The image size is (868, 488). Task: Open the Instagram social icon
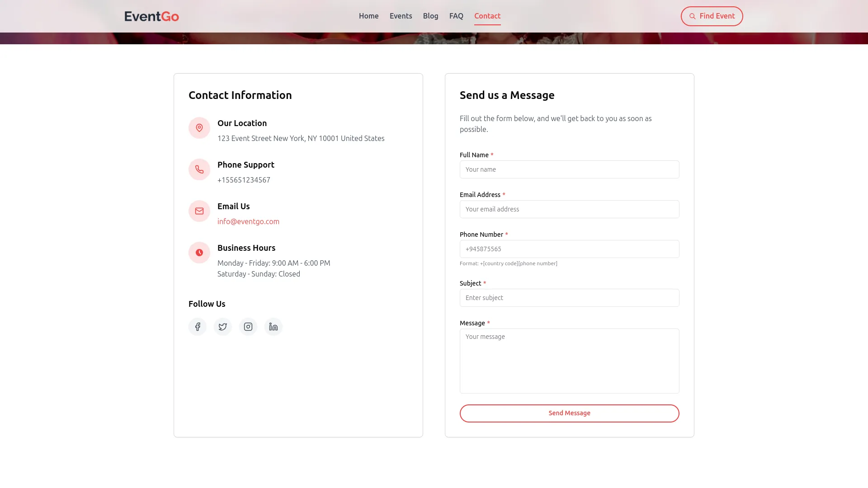[x=248, y=327]
